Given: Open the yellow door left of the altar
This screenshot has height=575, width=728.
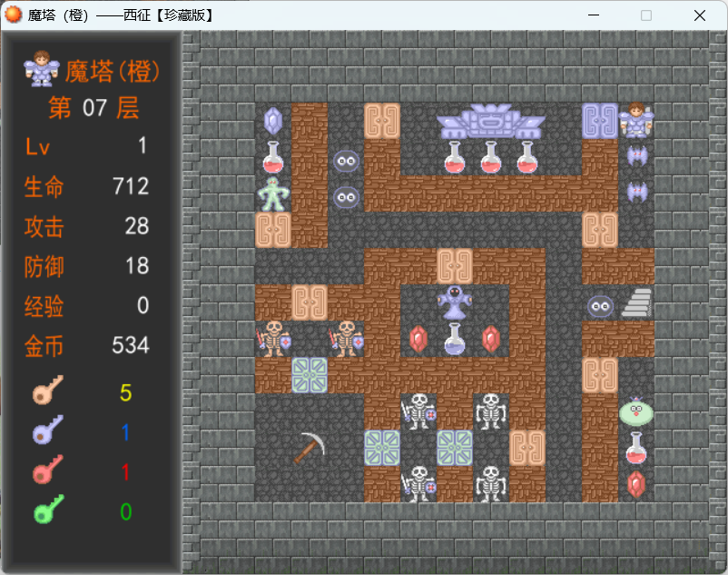Looking at the screenshot, I should click(x=382, y=121).
